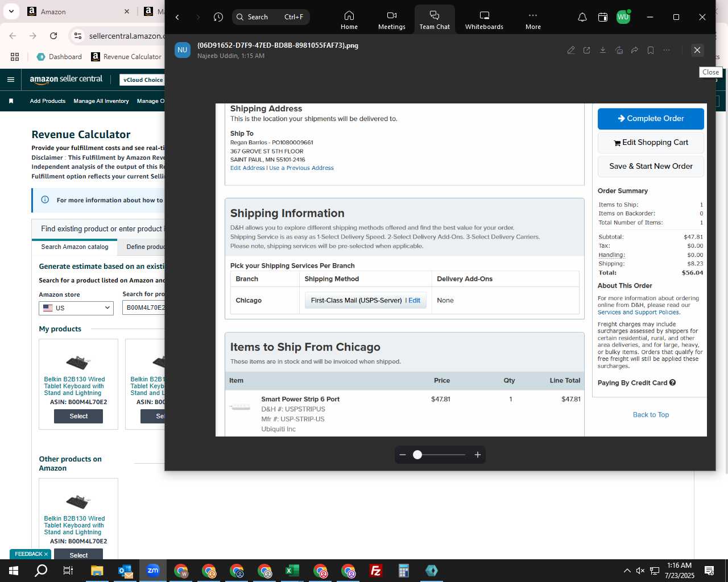This screenshot has height=582, width=728.
Task: Click Select under first Belkin product in My products
Action: click(x=78, y=416)
